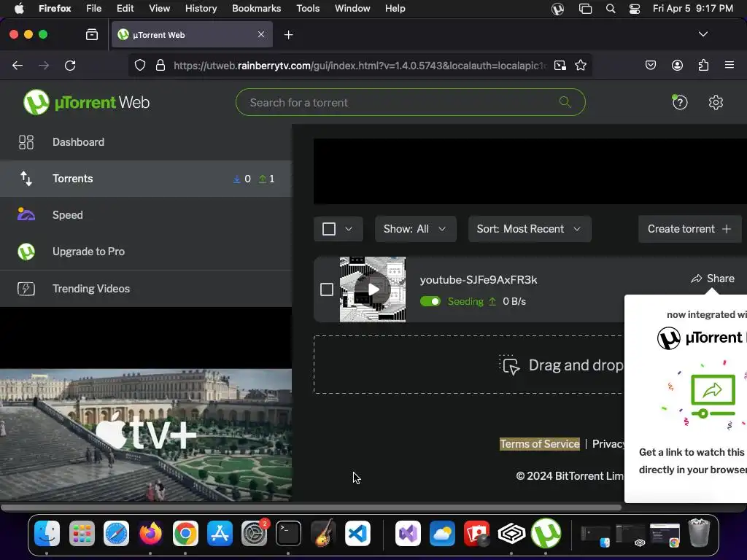Open Control Center in menu bar
747x560 pixels.
pyautogui.click(x=635, y=9)
